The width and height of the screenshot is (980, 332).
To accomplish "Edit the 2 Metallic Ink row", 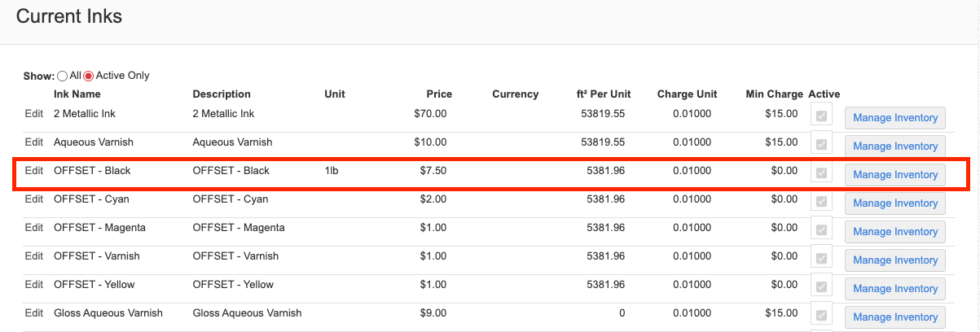I will [33, 114].
